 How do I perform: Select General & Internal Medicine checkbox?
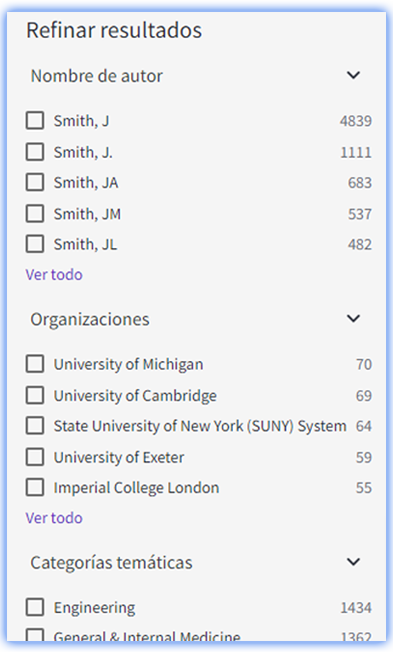coord(35,635)
